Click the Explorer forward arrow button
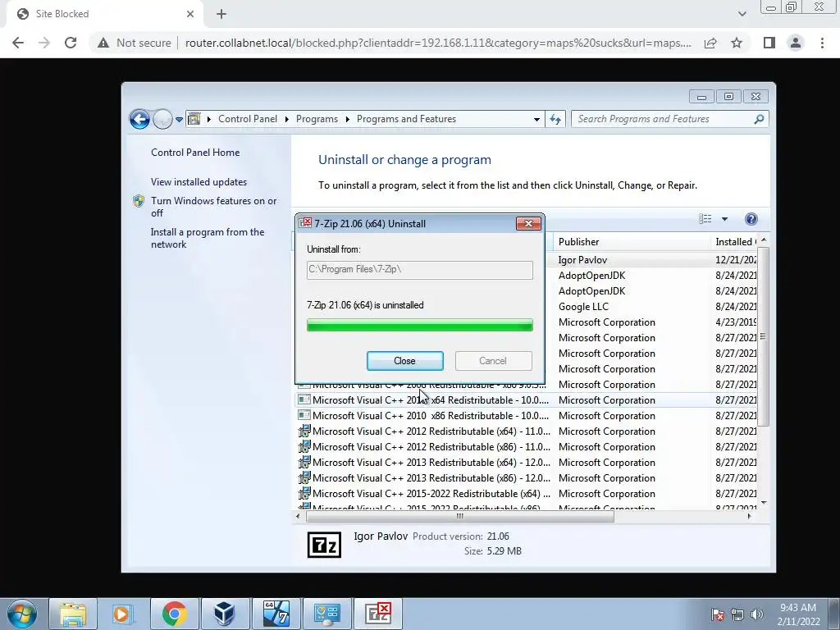 pyautogui.click(x=162, y=119)
